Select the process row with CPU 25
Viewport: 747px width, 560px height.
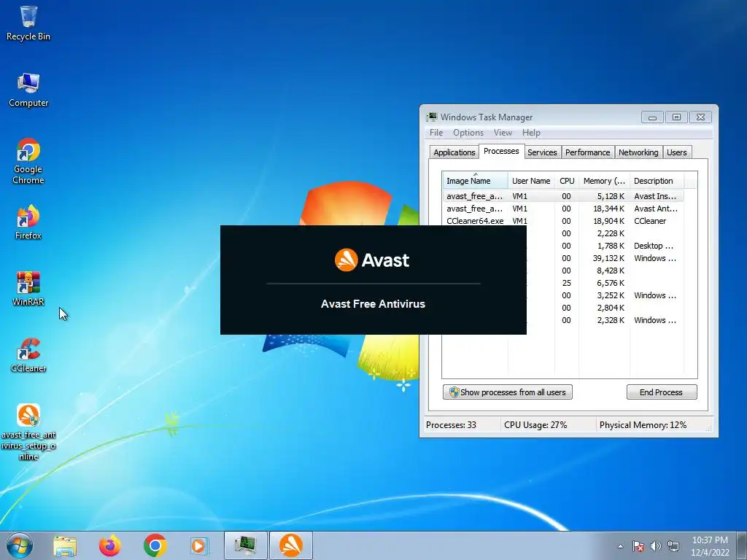(605, 283)
